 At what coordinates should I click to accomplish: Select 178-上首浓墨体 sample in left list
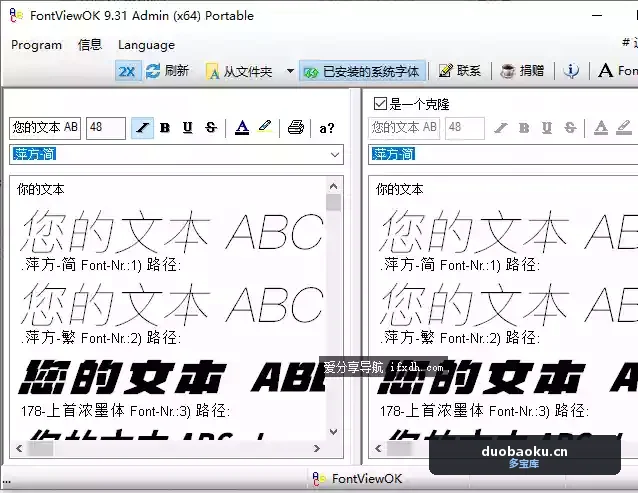tap(173, 377)
